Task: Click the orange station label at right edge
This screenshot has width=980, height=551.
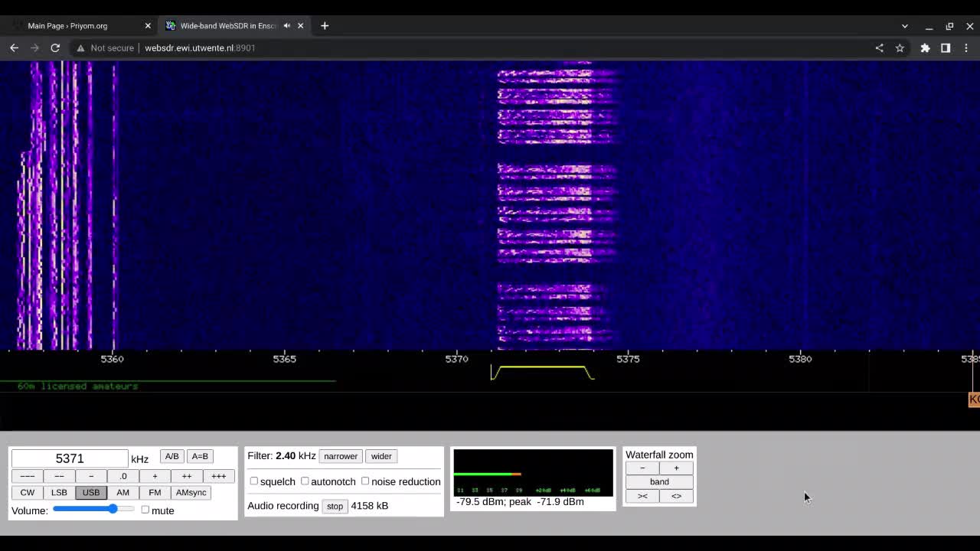Action: click(975, 399)
